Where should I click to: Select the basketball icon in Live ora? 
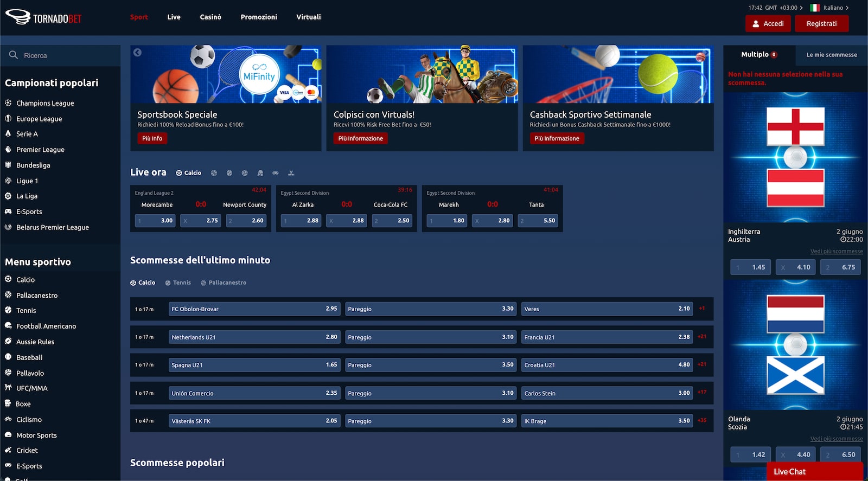tap(214, 173)
